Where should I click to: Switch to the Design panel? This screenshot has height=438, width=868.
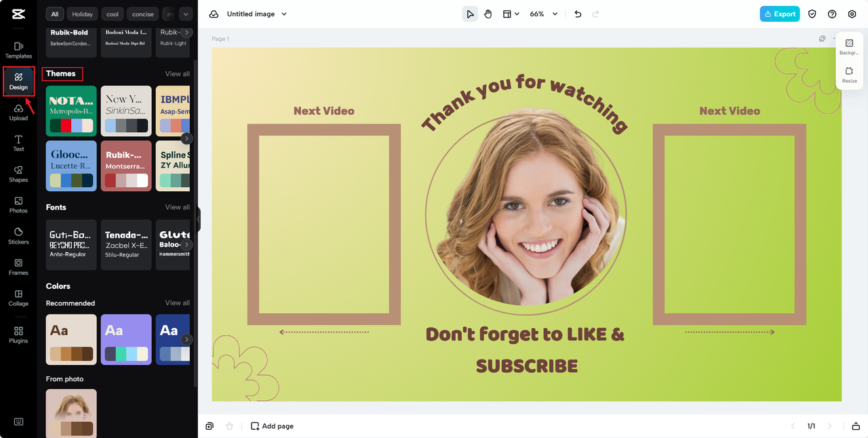tap(18, 81)
